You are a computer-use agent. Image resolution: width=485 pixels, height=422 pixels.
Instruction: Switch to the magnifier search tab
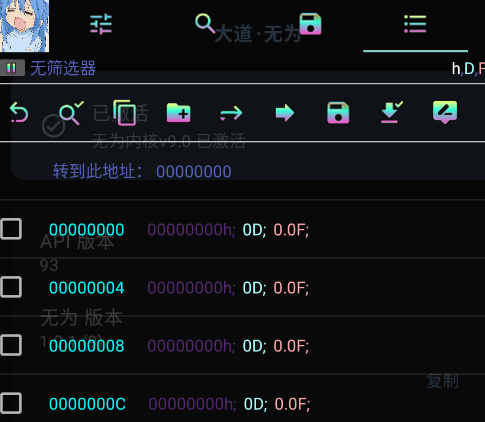pyautogui.click(x=205, y=23)
